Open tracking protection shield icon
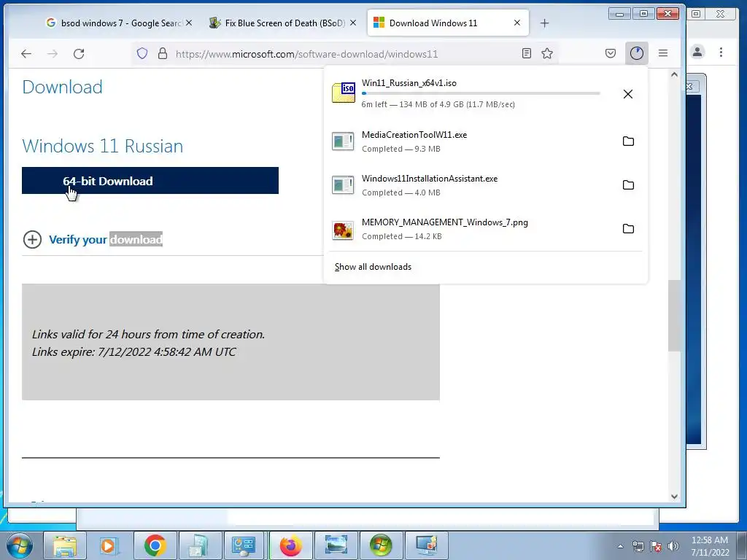The width and height of the screenshot is (747, 560). 142,53
